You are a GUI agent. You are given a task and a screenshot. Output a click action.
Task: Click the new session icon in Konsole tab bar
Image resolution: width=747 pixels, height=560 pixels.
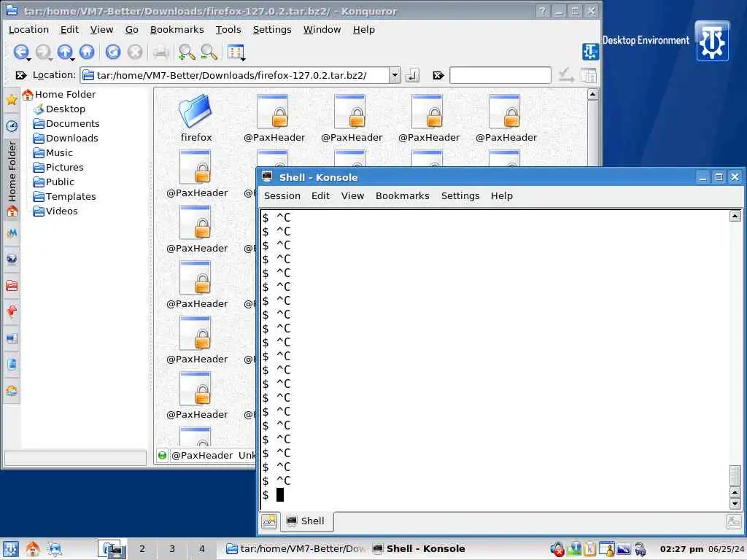[270, 521]
